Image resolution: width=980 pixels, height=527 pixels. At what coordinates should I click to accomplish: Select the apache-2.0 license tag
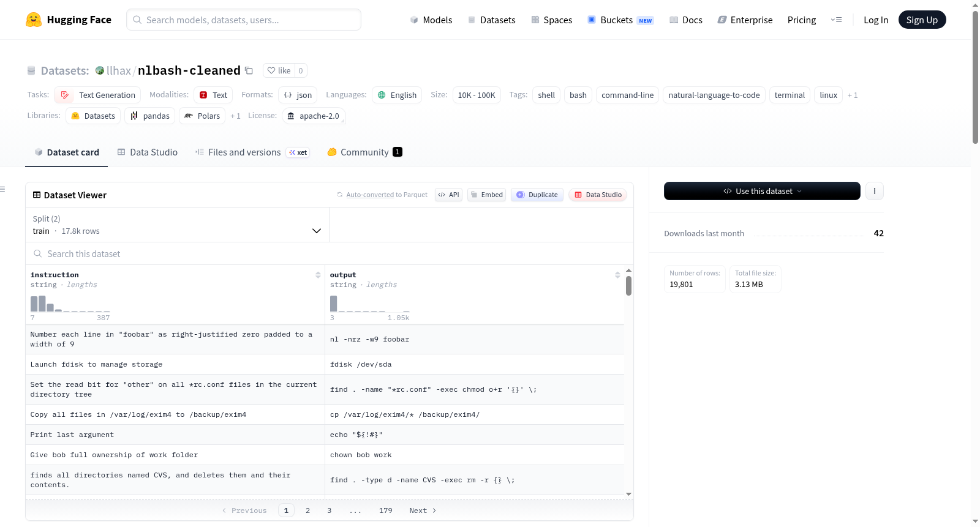314,116
